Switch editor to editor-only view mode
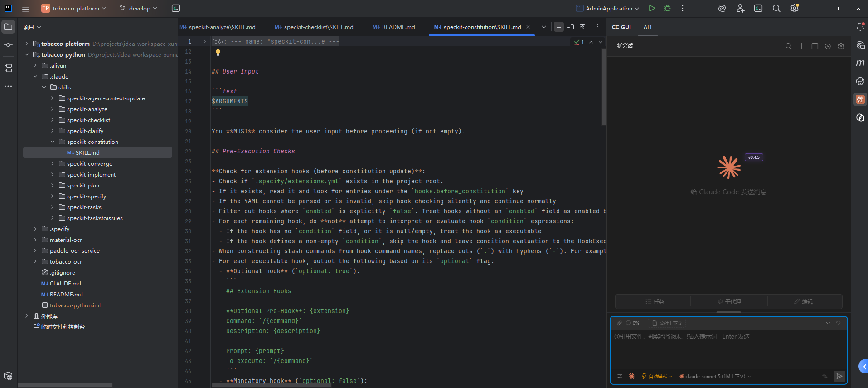Screen dimensions: 868x388 [559, 27]
